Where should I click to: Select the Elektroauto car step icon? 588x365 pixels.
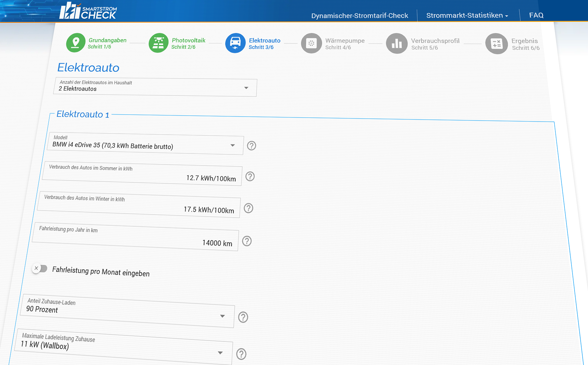pyautogui.click(x=235, y=43)
